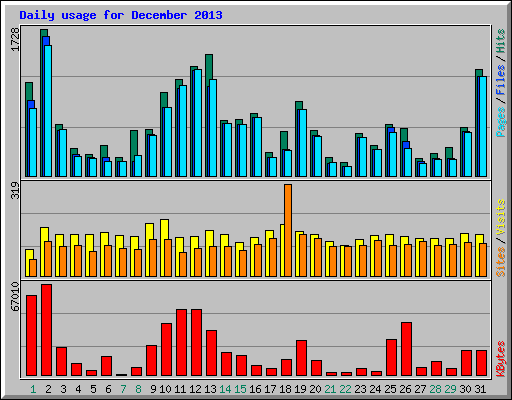The width and height of the screenshot is (512, 400).
Task: Click day label '15' on x-axis
Action: (x=240, y=389)
